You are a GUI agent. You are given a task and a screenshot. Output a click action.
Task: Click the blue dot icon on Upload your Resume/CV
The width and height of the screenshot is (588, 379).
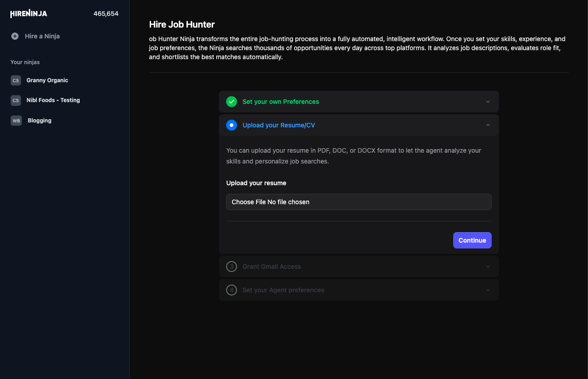coord(232,125)
